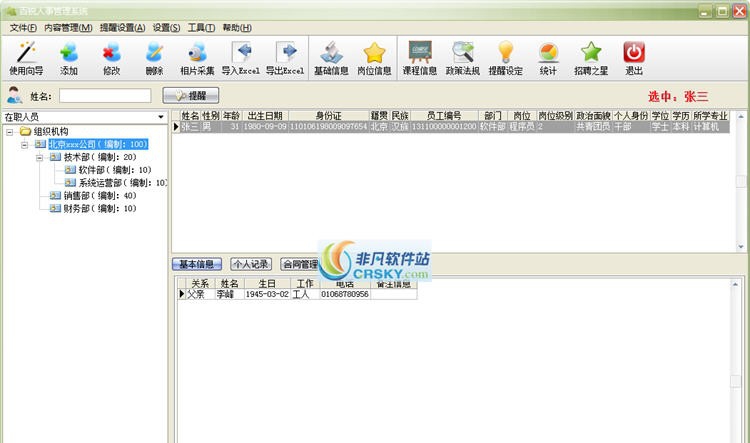Select 北京xxx公司 in the tree

tap(98, 144)
